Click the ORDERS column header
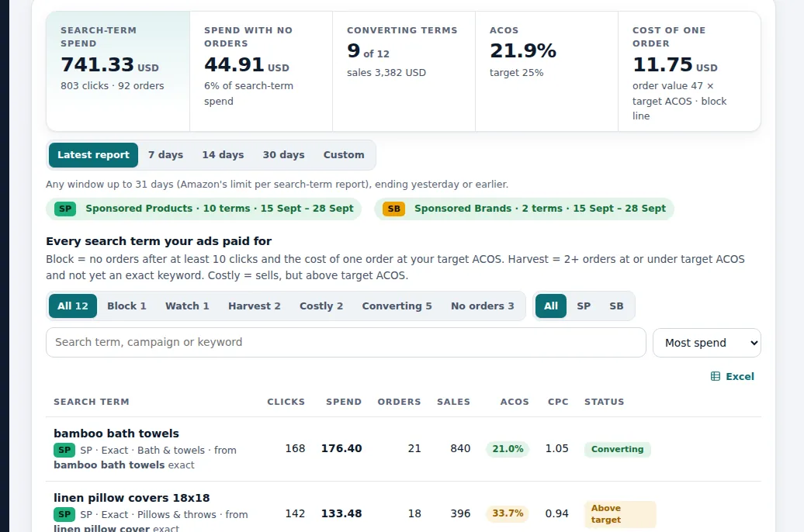 pyautogui.click(x=399, y=402)
